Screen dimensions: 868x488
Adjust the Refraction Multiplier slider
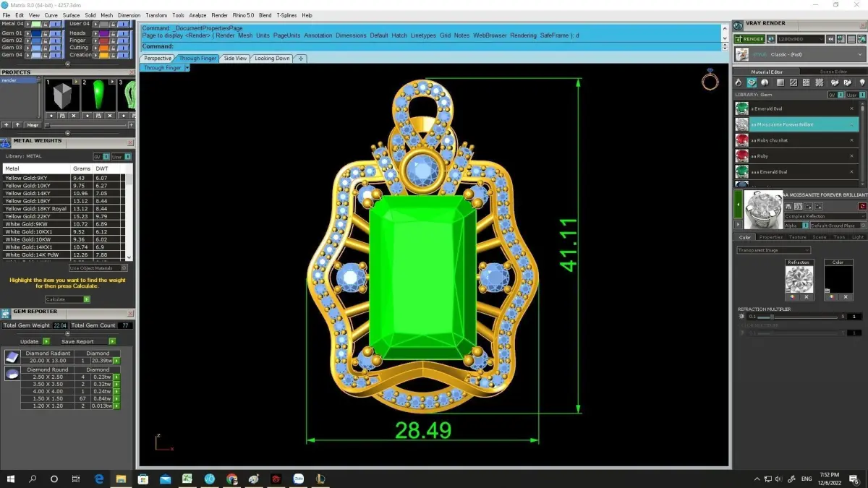[773, 317]
